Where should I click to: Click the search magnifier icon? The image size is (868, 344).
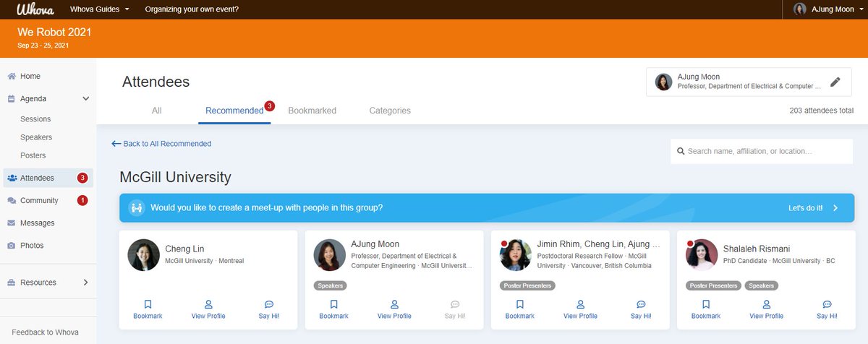(681, 152)
